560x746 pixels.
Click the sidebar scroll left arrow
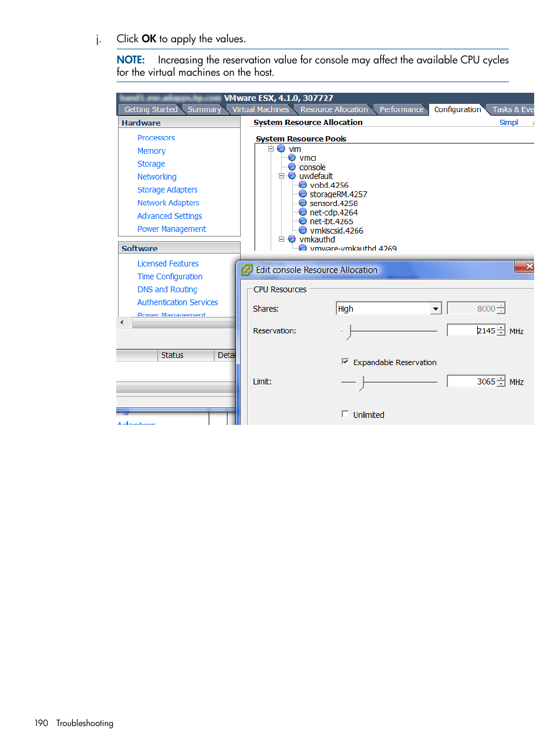coord(122,322)
